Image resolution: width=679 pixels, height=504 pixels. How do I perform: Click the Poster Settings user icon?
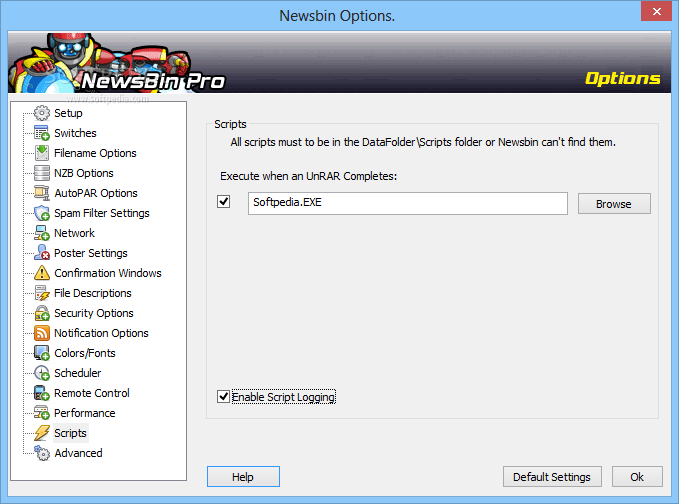[42, 253]
